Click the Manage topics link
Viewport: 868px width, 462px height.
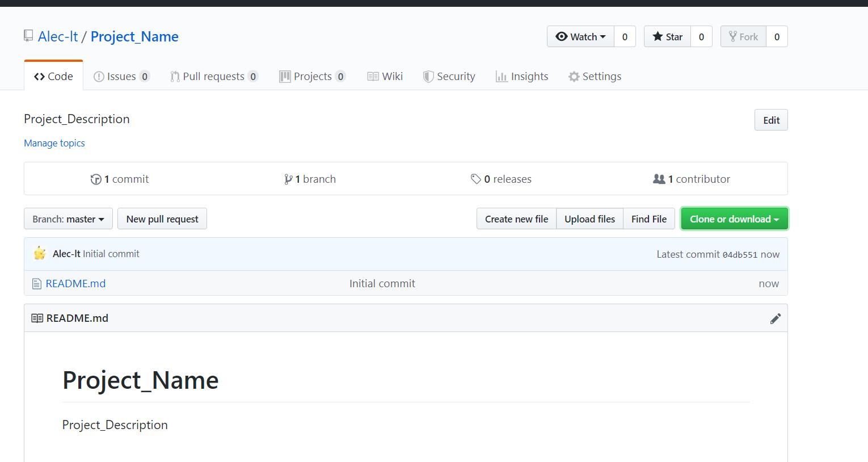coord(54,143)
